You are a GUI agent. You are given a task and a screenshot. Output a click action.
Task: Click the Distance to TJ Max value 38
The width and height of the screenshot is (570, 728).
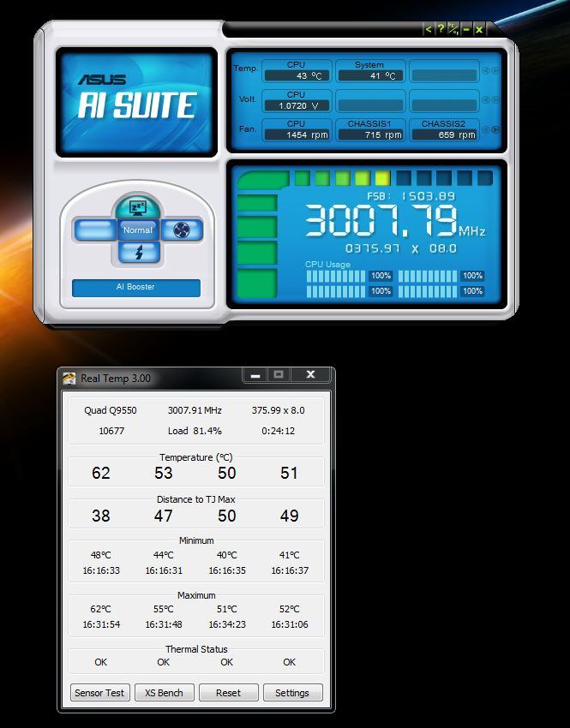click(x=101, y=516)
